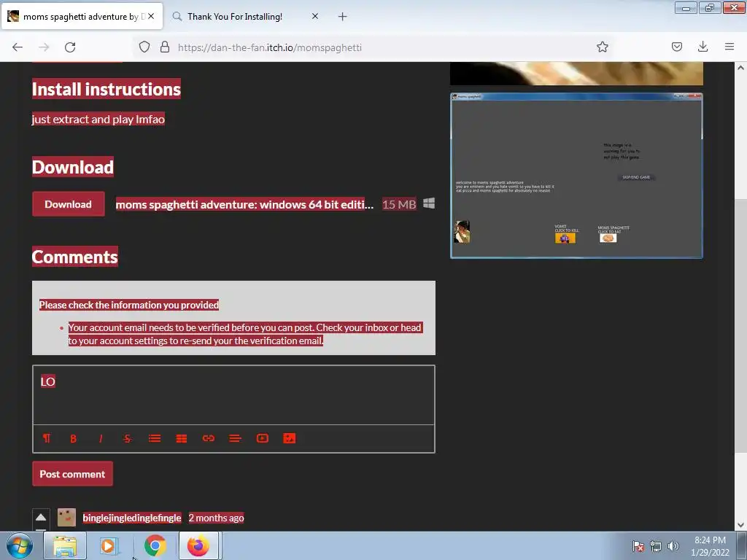Viewport: 747px width, 560px height.
Task: Click the Firefox taskbar icon
Action: click(198, 545)
